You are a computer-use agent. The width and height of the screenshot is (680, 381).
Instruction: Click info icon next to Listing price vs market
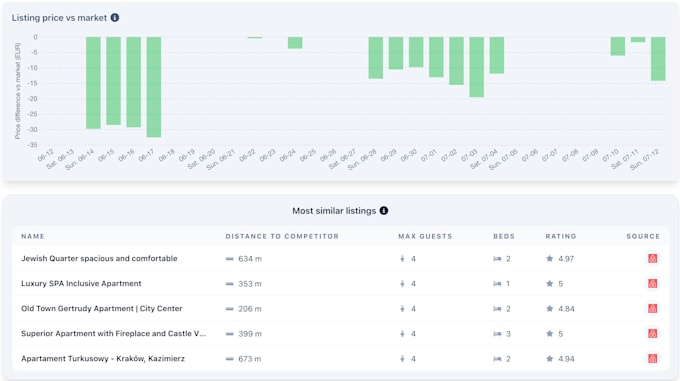(x=115, y=18)
